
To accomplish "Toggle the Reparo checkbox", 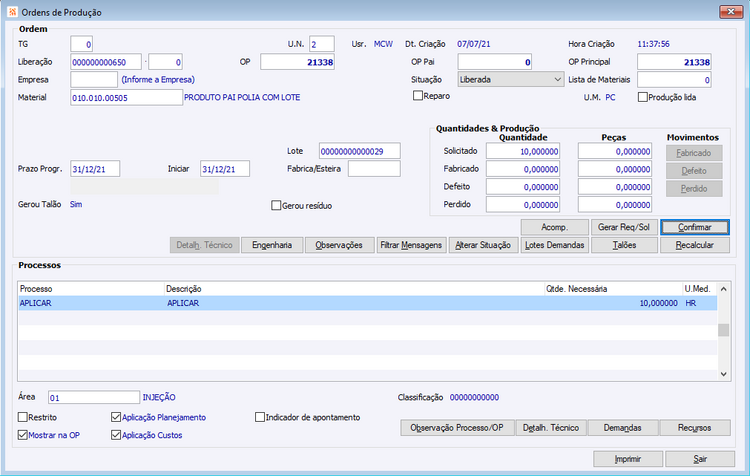I will coord(418,96).
